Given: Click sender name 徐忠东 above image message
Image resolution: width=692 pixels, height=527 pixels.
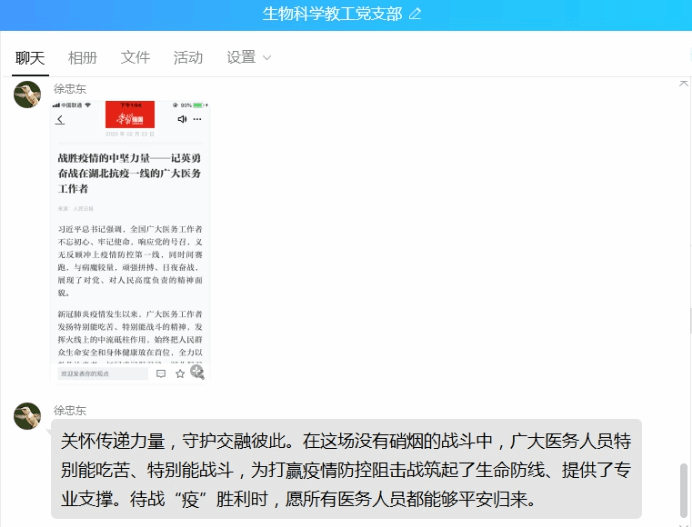Looking at the screenshot, I should [x=69, y=89].
